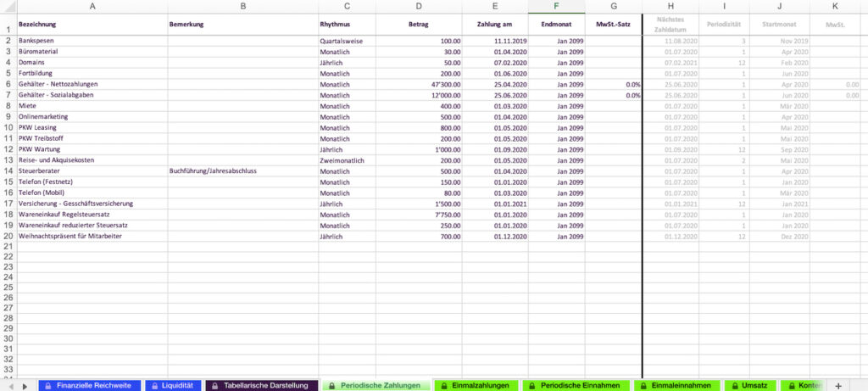The width and height of the screenshot is (868, 391).
Task: Select row 20 header
Action: (x=8, y=237)
